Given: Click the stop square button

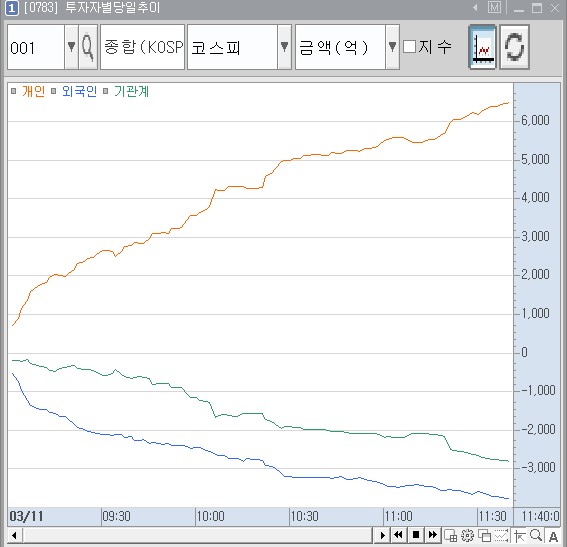Looking at the screenshot, I should pos(416,535).
